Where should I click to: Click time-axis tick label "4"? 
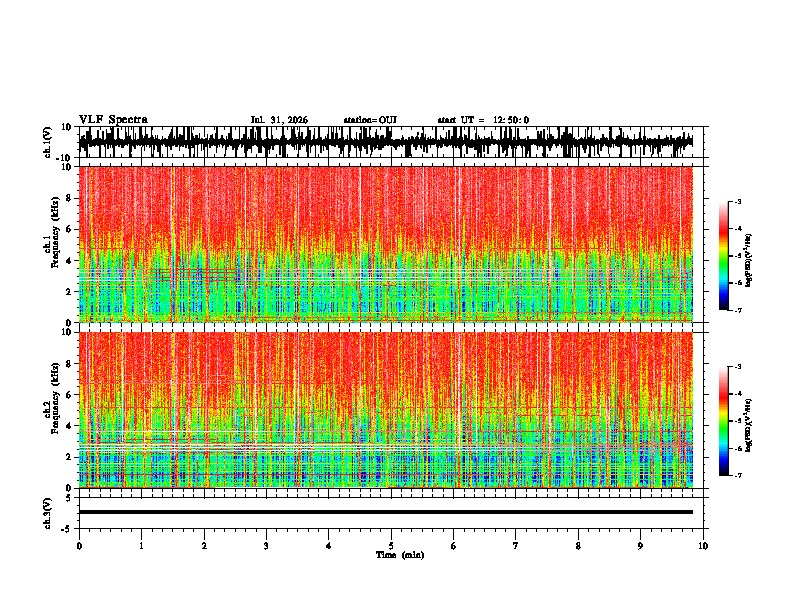tap(329, 546)
